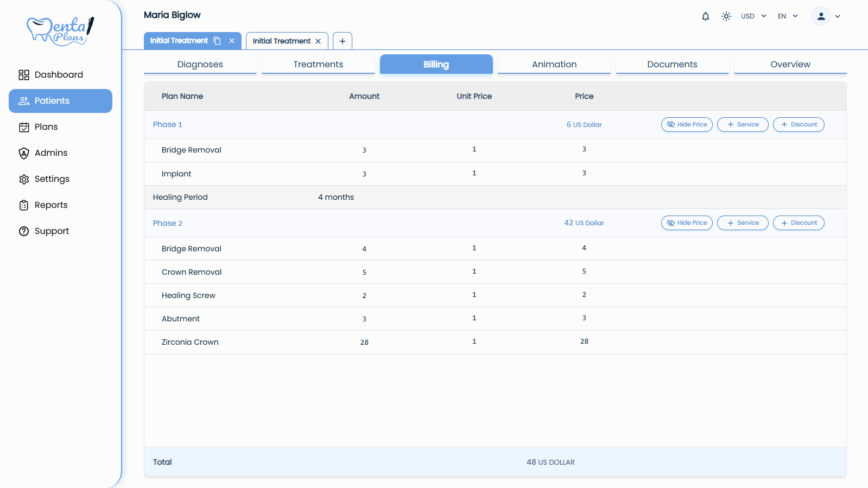The width and height of the screenshot is (868, 488).
Task: Open Settings in the sidebar
Action: [x=52, y=179]
